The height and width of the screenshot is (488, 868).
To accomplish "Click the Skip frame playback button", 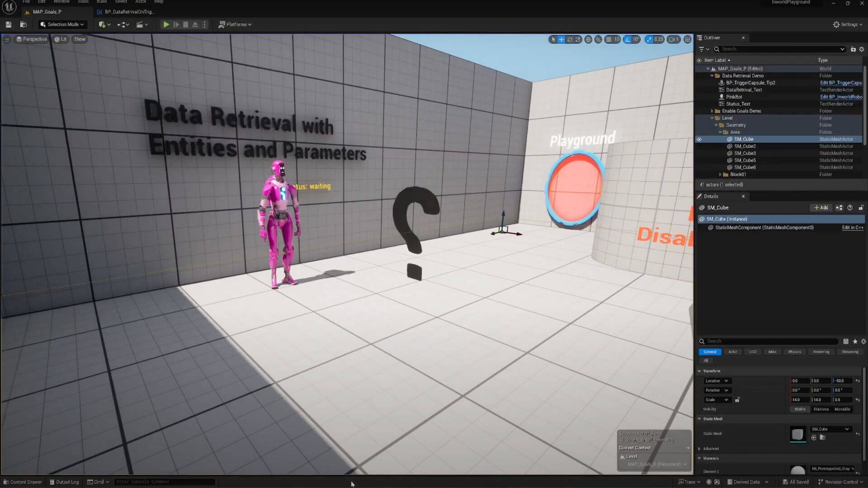I will [176, 24].
